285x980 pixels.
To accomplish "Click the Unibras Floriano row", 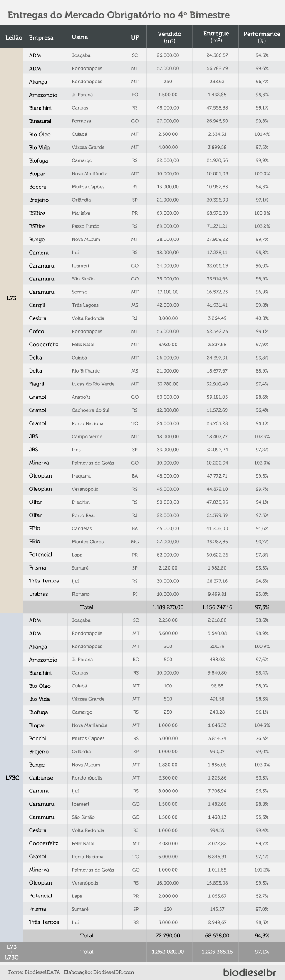I will pyautogui.click(x=154, y=594).
